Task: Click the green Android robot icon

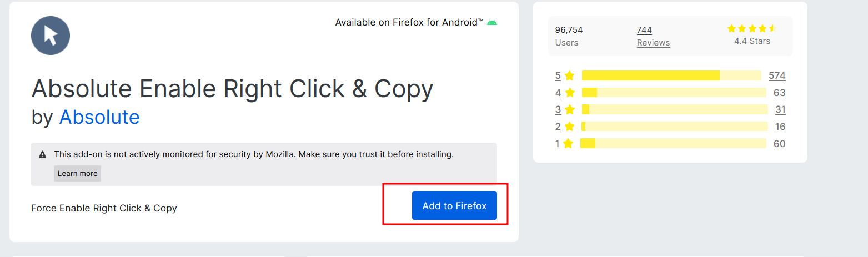Action: pos(492,23)
